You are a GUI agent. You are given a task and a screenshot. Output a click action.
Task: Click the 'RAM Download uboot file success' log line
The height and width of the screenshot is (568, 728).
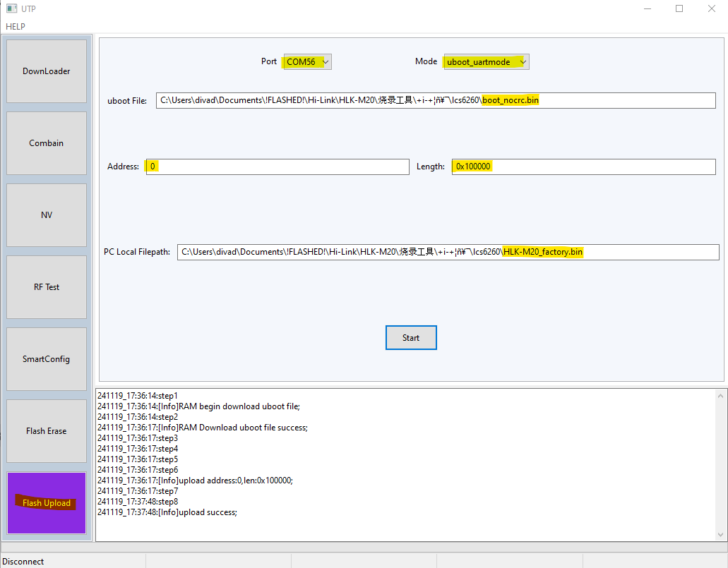tap(203, 428)
